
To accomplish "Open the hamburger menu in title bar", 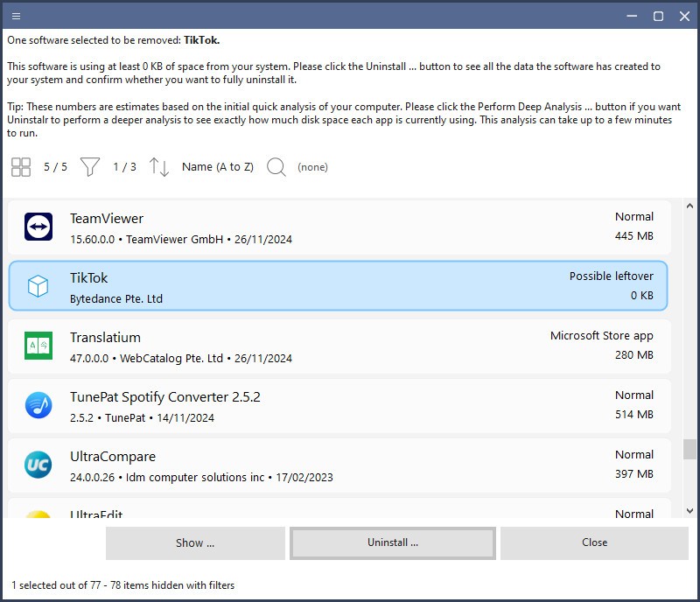I will coord(16,17).
